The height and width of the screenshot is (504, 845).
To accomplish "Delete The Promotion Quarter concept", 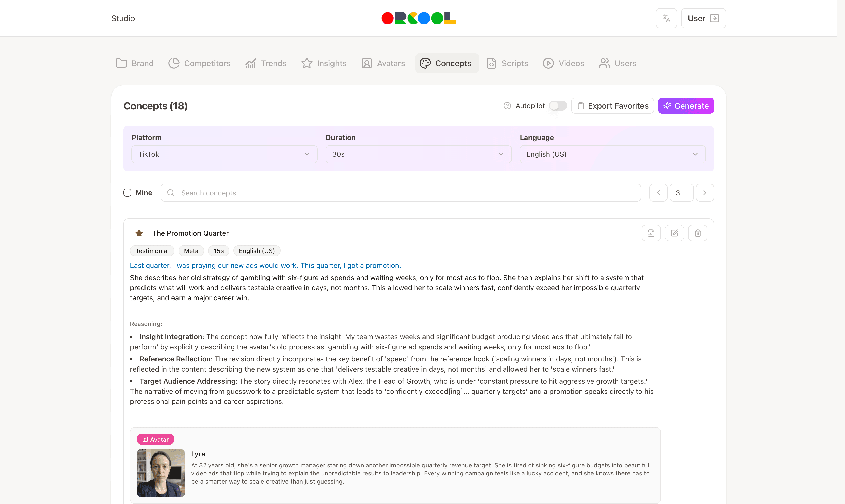I will pyautogui.click(x=698, y=233).
